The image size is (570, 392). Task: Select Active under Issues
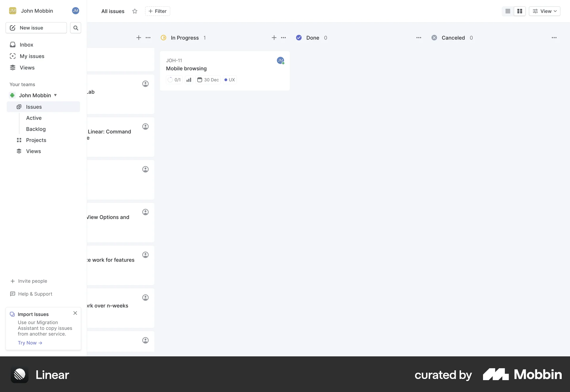point(34,118)
